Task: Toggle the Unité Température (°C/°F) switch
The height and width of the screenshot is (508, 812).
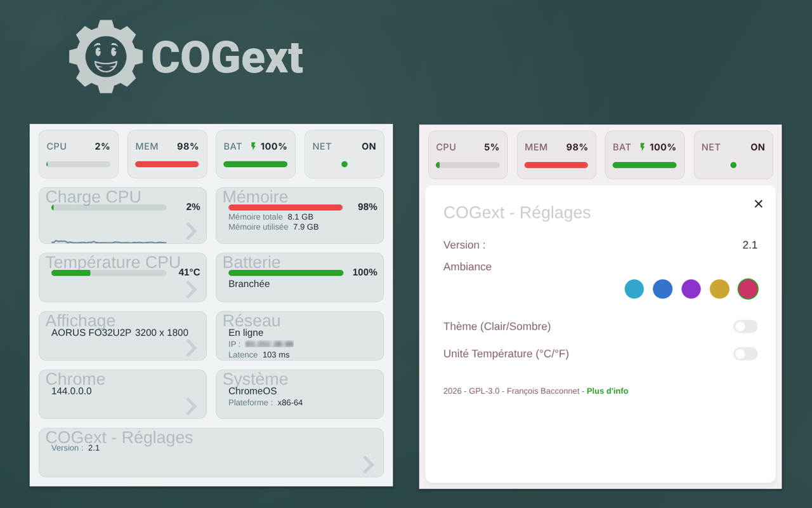Action: point(745,354)
